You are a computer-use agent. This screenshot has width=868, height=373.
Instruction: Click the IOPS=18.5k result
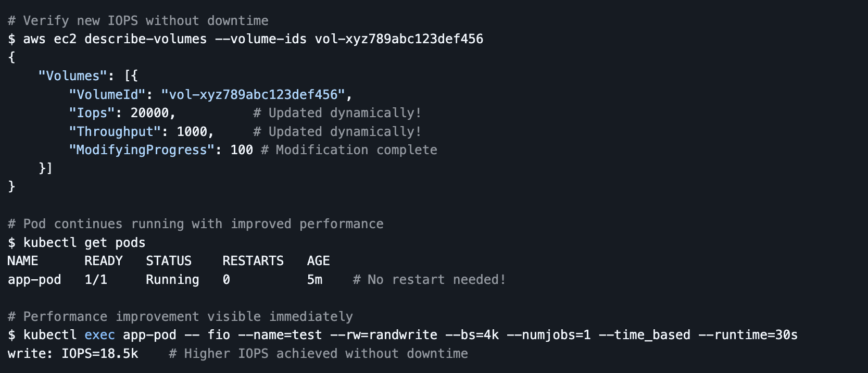pyautogui.click(x=100, y=354)
